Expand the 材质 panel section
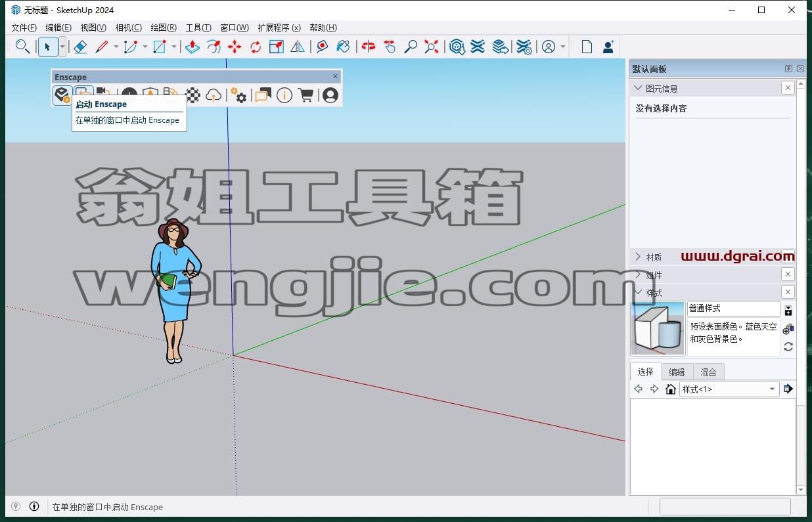The width and height of the screenshot is (812, 522). (637, 257)
